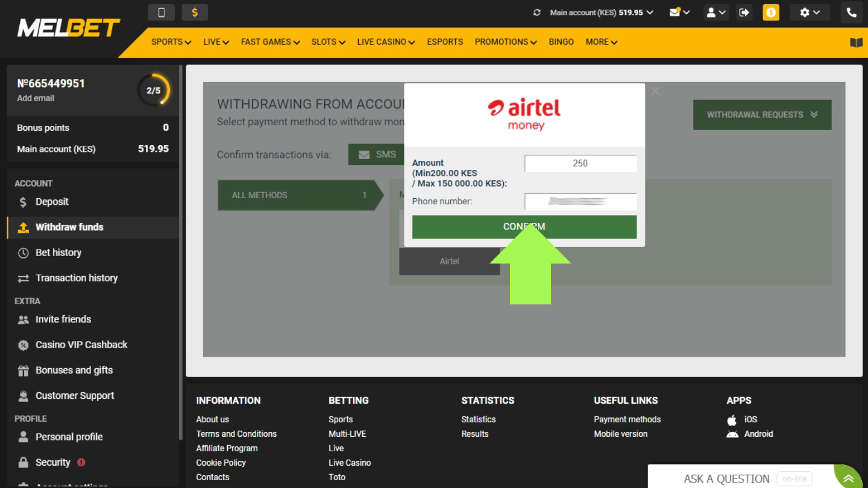Image resolution: width=868 pixels, height=488 pixels.
Task: Expand the Withdrawal Requests section
Action: pos(762,114)
